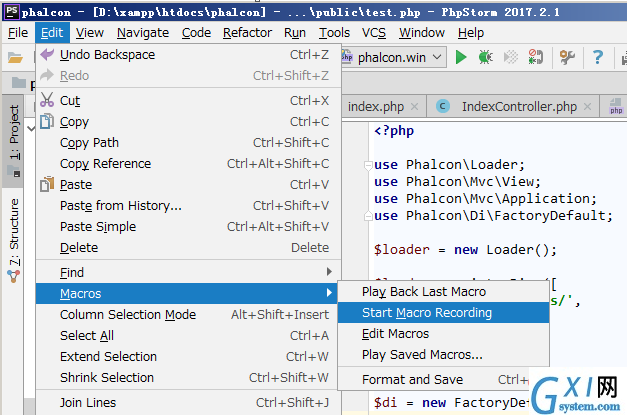The width and height of the screenshot is (627, 415).
Task: Open the Tools menu
Action: coord(334,32)
